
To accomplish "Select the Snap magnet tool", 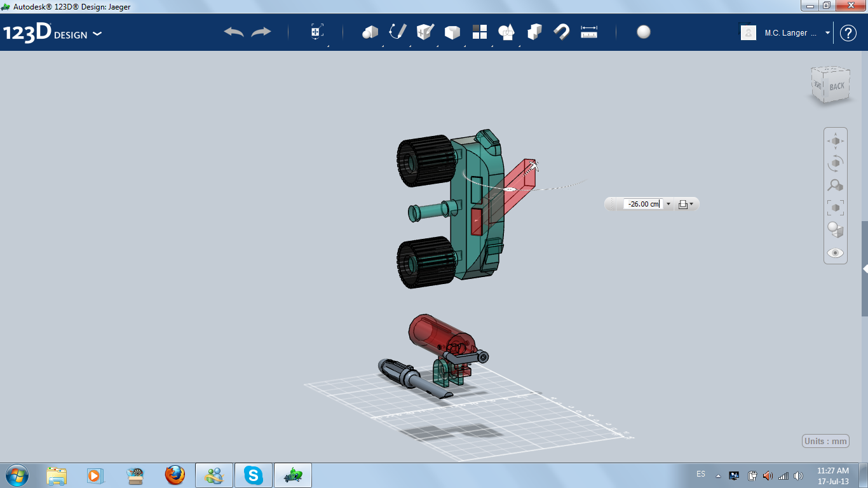I will pyautogui.click(x=562, y=32).
